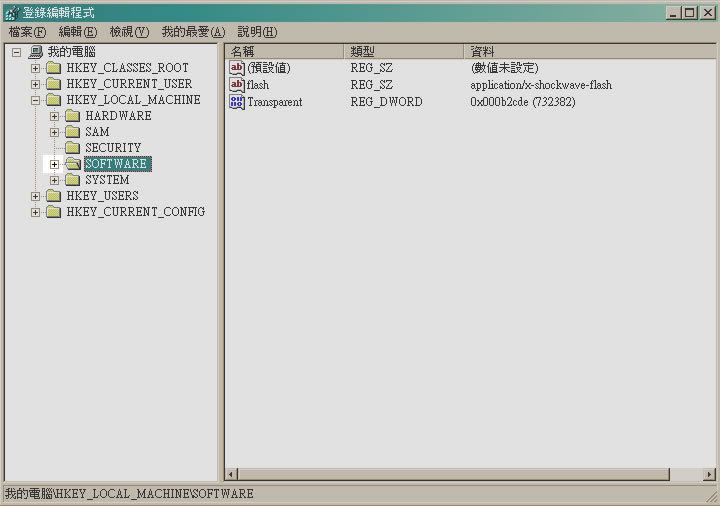720x506 pixels.
Task: Click the (數值未設定) data cell
Action: coord(504,68)
